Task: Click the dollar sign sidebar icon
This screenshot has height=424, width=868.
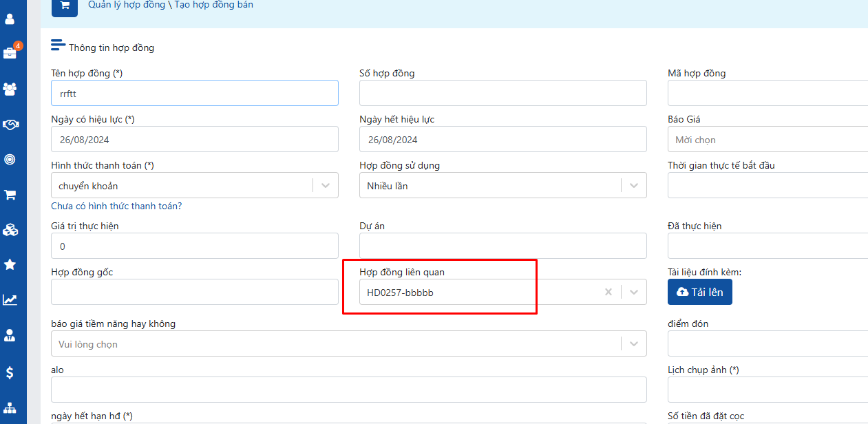Action: point(10,372)
